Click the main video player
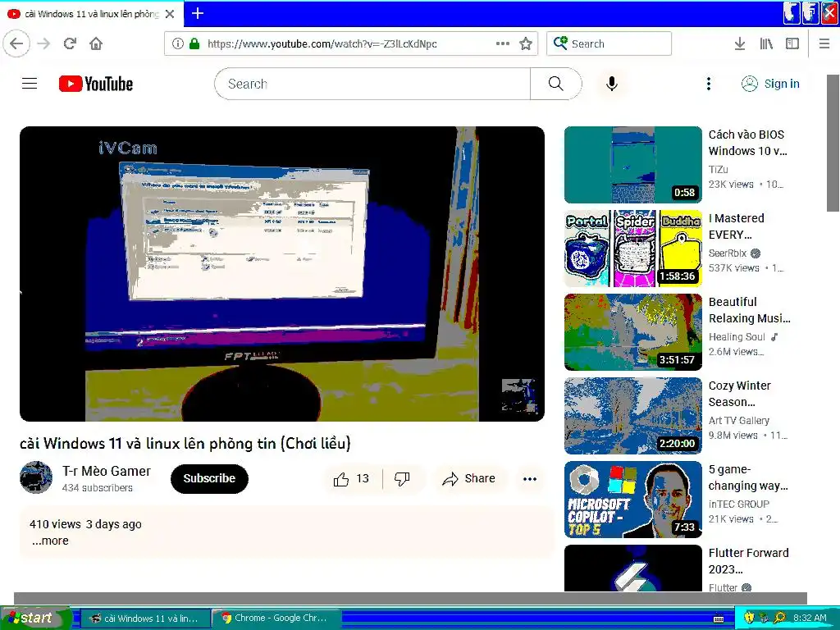The width and height of the screenshot is (840, 630). 282,274
